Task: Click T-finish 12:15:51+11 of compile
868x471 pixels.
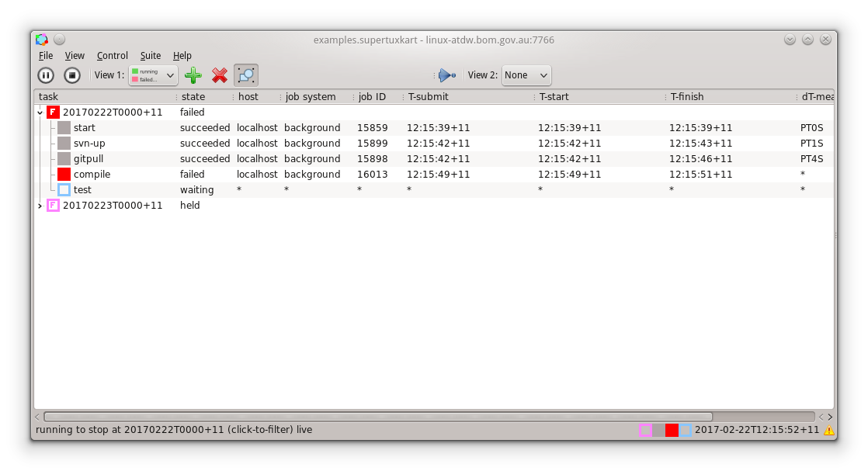Action: tap(700, 175)
